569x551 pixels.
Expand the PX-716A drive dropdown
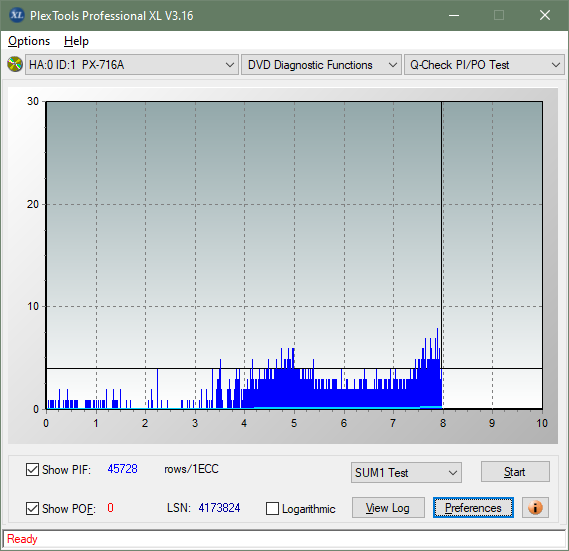[x=132, y=65]
